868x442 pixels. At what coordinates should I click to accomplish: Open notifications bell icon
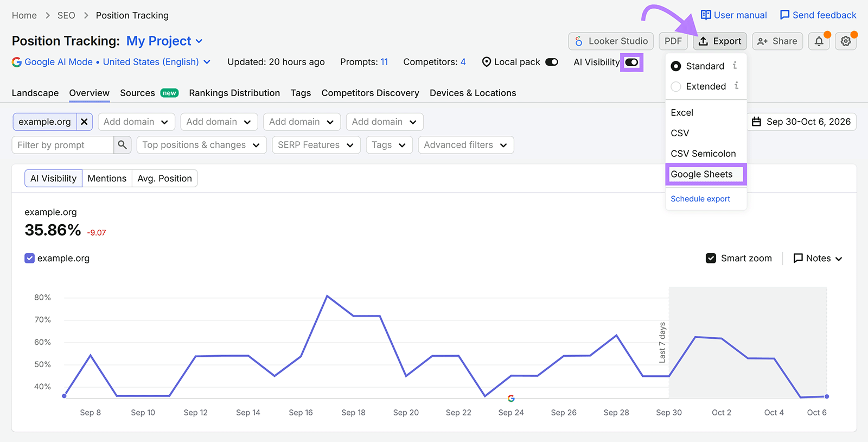point(819,41)
